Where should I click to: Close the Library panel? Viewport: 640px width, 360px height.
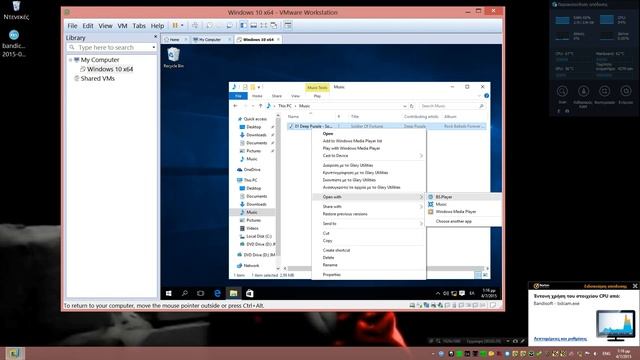click(x=155, y=37)
